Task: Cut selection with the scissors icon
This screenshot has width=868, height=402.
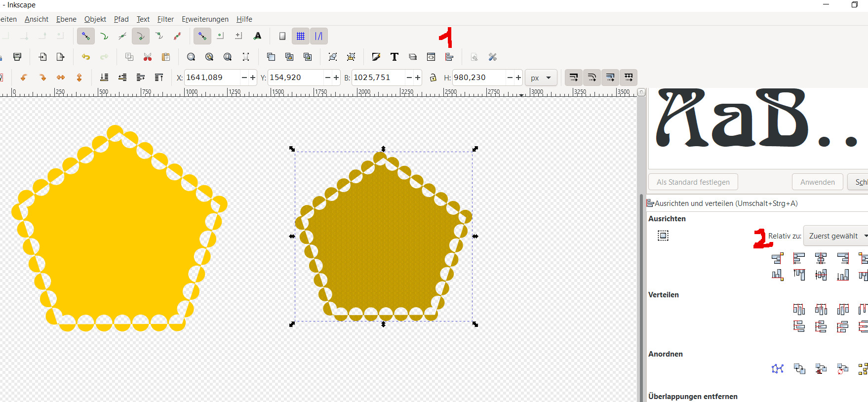Action: (148, 57)
